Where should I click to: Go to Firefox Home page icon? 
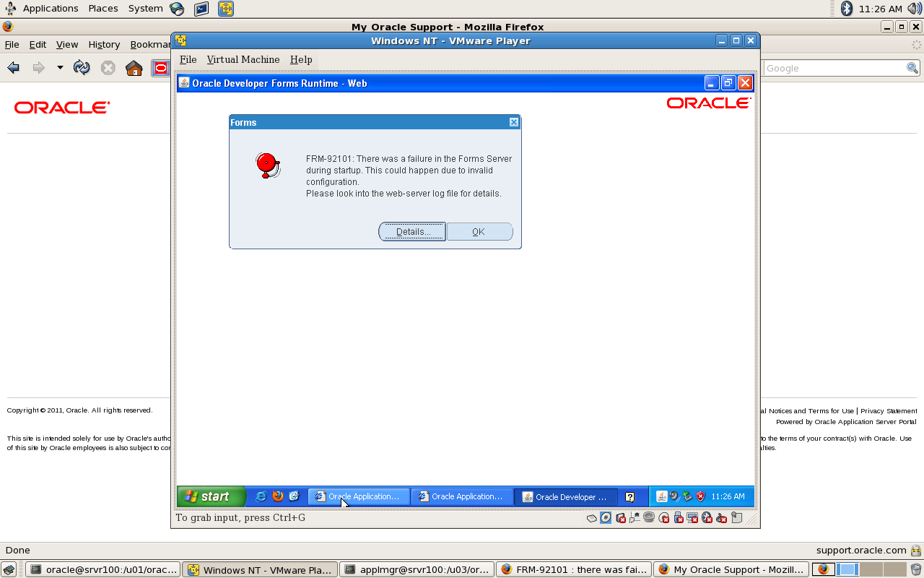tap(134, 68)
